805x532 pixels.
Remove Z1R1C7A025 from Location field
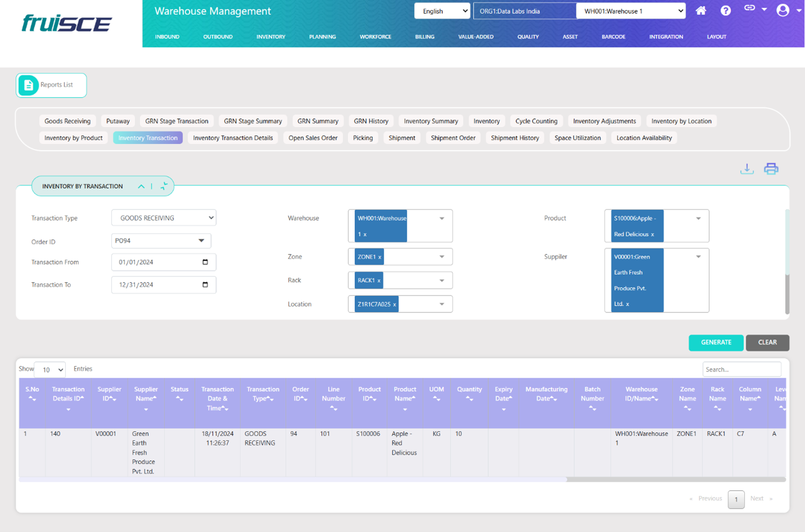(395, 305)
